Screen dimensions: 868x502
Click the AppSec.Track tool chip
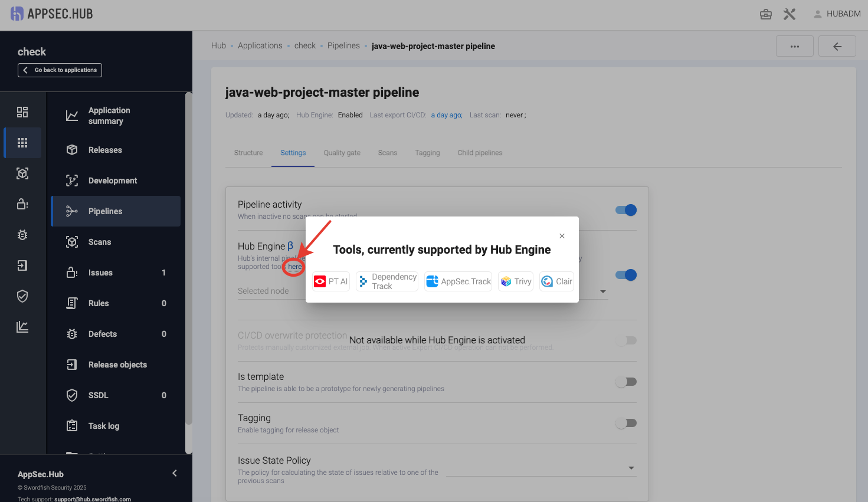[x=458, y=281]
